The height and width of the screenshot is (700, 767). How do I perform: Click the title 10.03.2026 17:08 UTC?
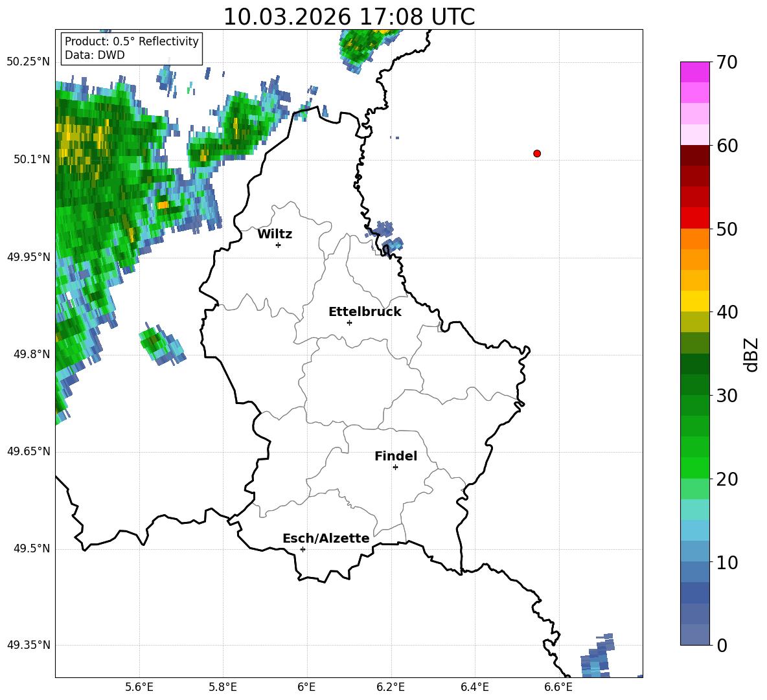(349, 17)
